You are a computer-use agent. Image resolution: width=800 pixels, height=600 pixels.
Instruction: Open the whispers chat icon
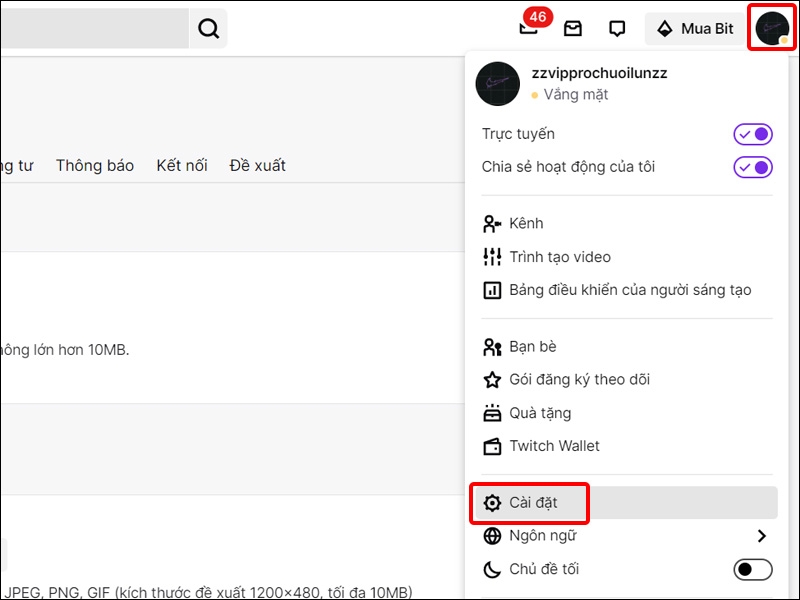(x=617, y=29)
